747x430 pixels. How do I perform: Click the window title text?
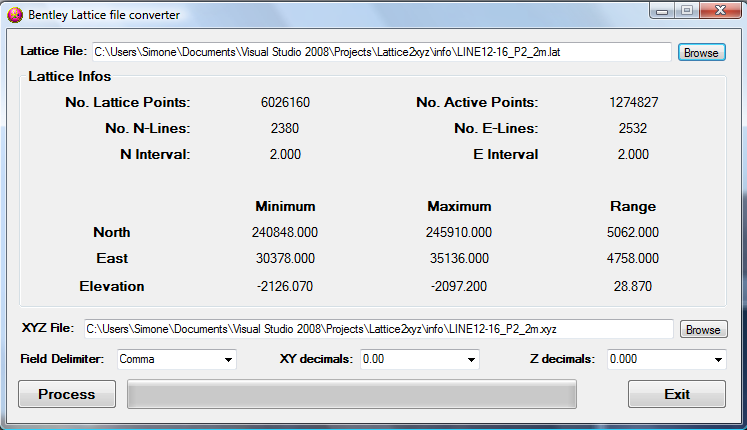point(104,15)
